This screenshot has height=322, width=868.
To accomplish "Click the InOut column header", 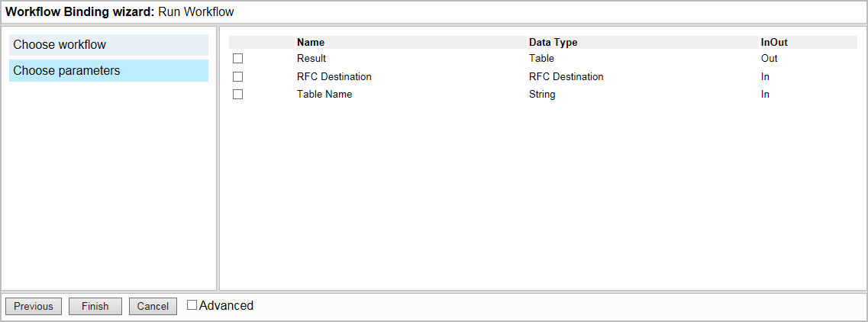I will (774, 43).
